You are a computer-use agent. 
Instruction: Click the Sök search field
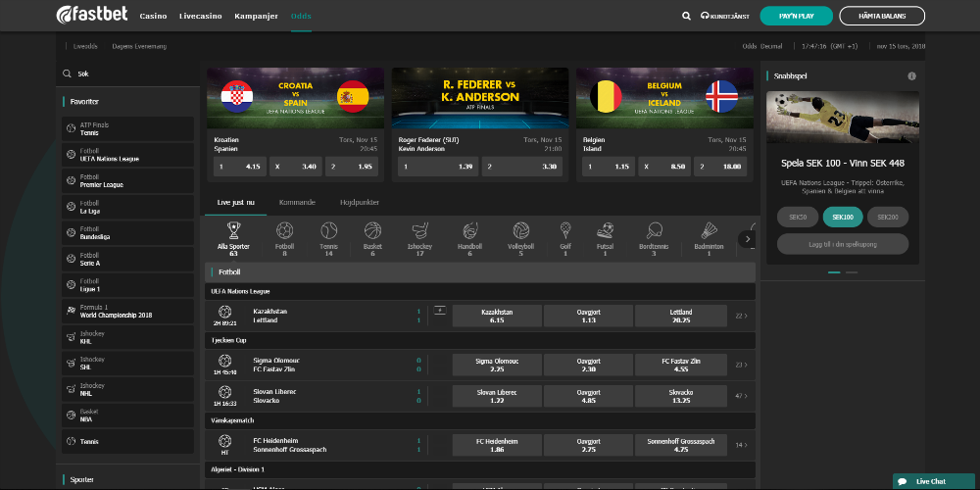tap(127, 73)
